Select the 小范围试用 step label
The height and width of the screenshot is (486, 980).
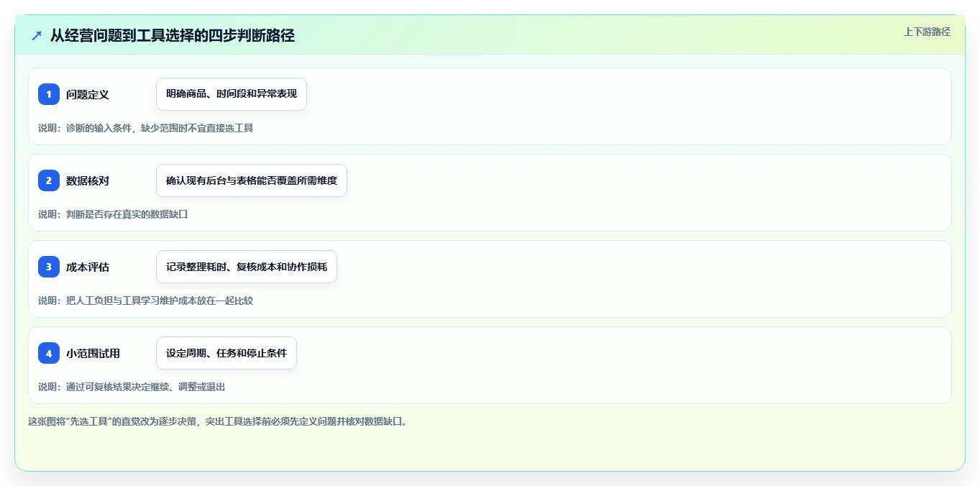tap(93, 353)
